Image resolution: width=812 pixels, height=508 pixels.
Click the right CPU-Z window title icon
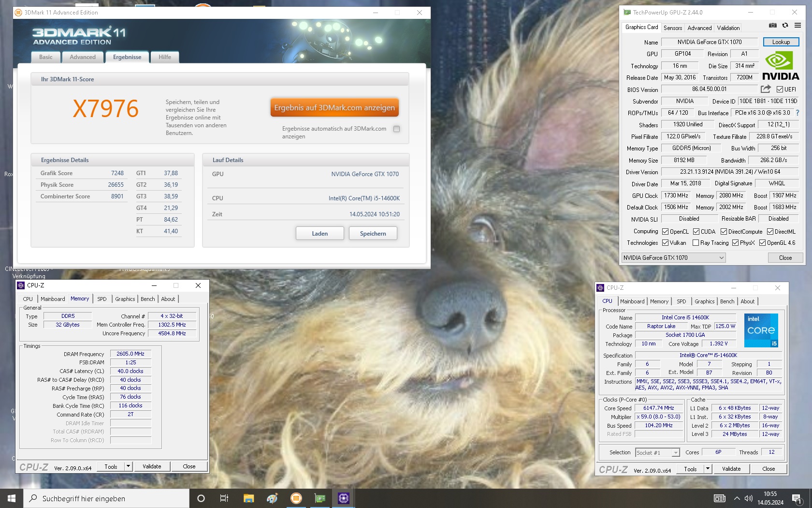coord(600,288)
